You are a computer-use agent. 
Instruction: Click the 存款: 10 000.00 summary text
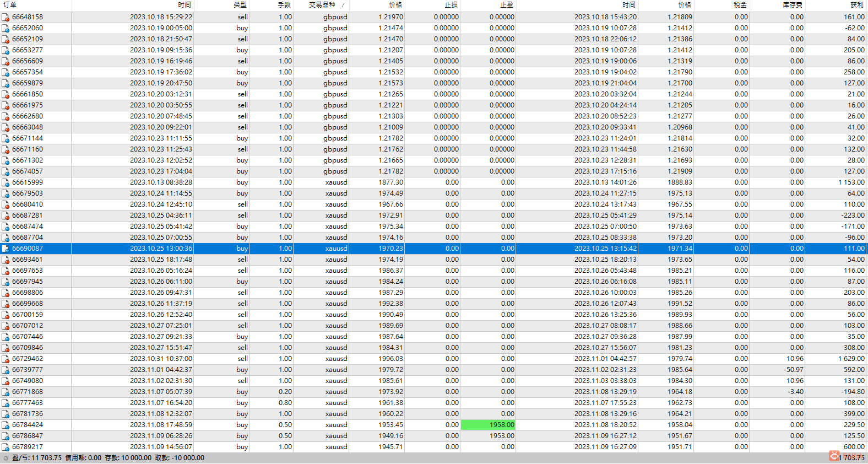click(x=128, y=458)
